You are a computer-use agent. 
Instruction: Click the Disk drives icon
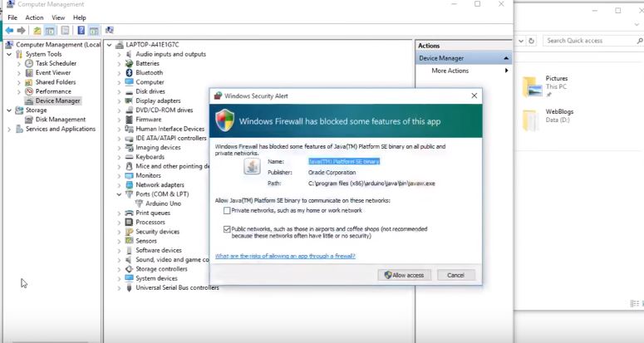[129, 91]
